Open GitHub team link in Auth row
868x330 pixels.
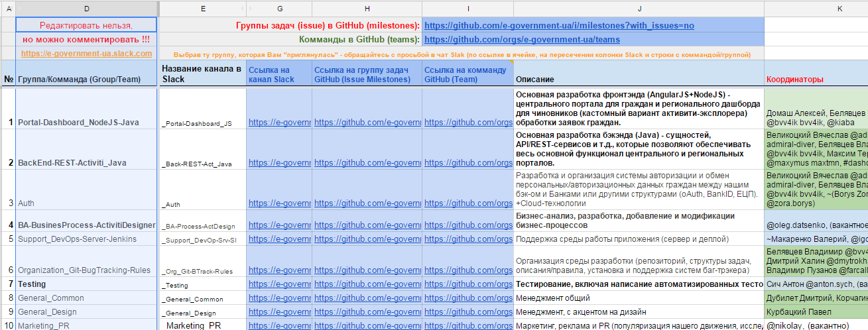[468, 203]
